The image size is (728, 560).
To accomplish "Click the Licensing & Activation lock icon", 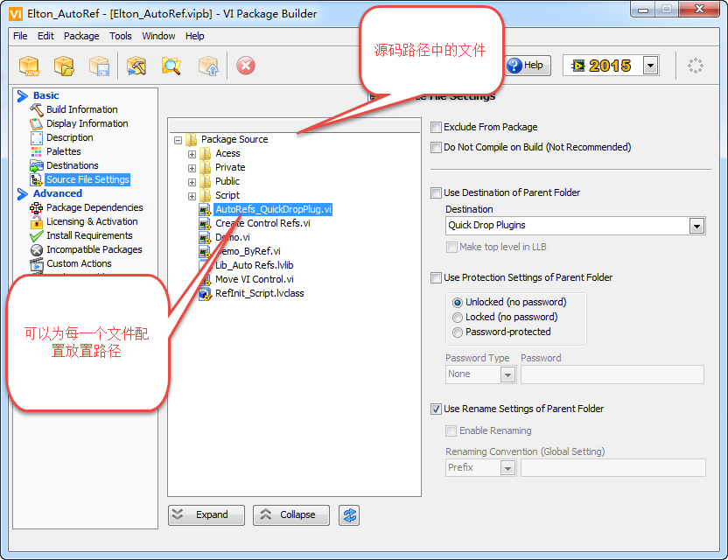I will tap(37, 222).
